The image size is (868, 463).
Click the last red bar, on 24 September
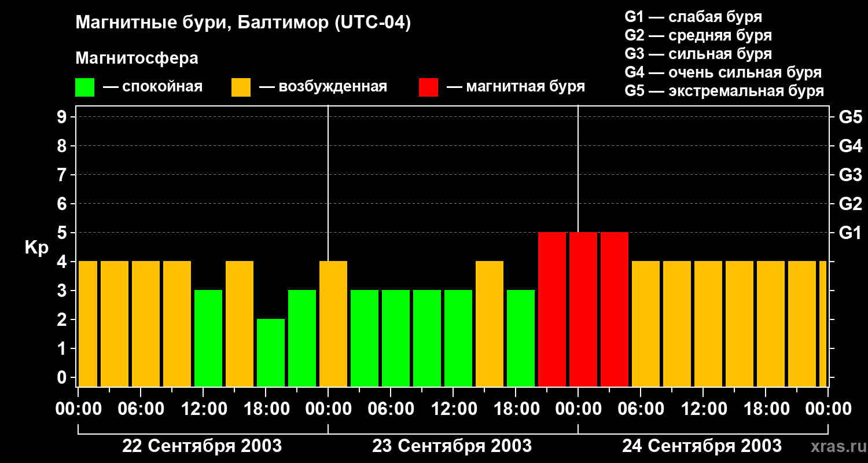[615, 309]
